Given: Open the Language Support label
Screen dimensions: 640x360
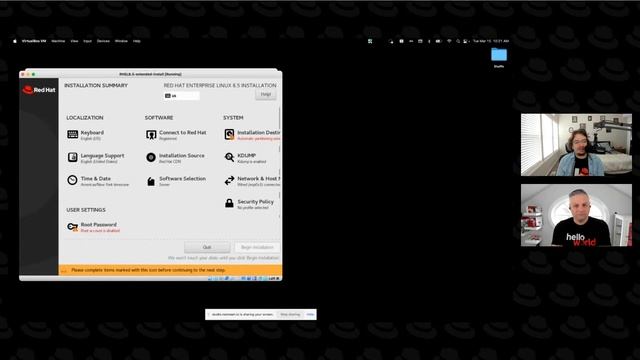Looking at the screenshot, I should click(102, 156).
